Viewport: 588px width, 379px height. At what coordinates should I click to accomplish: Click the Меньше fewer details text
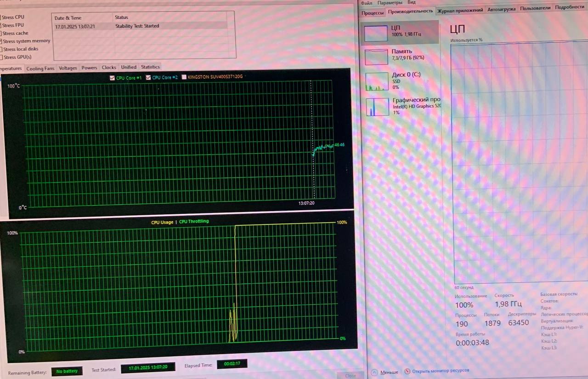pyautogui.click(x=389, y=372)
